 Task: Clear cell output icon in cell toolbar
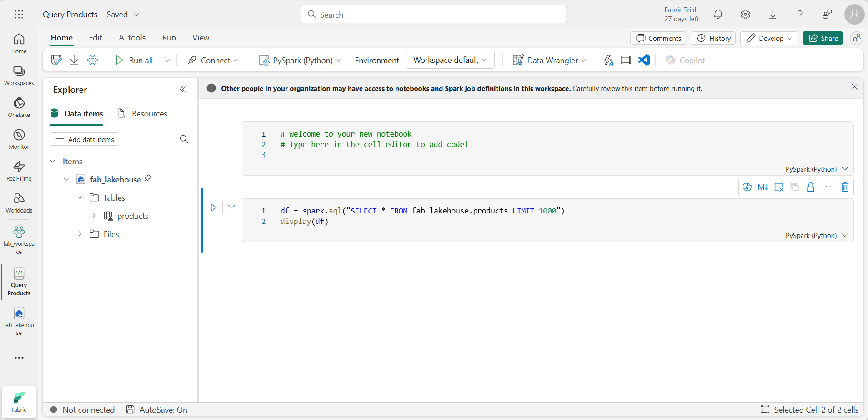point(778,187)
